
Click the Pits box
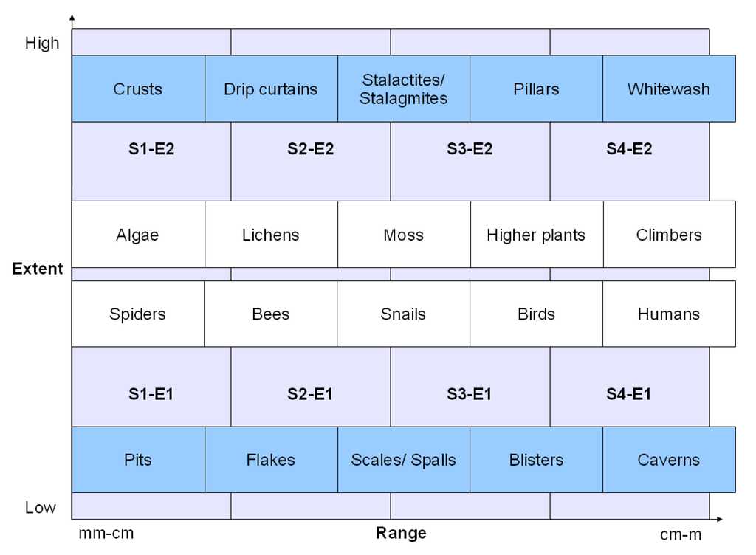(x=138, y=460)
